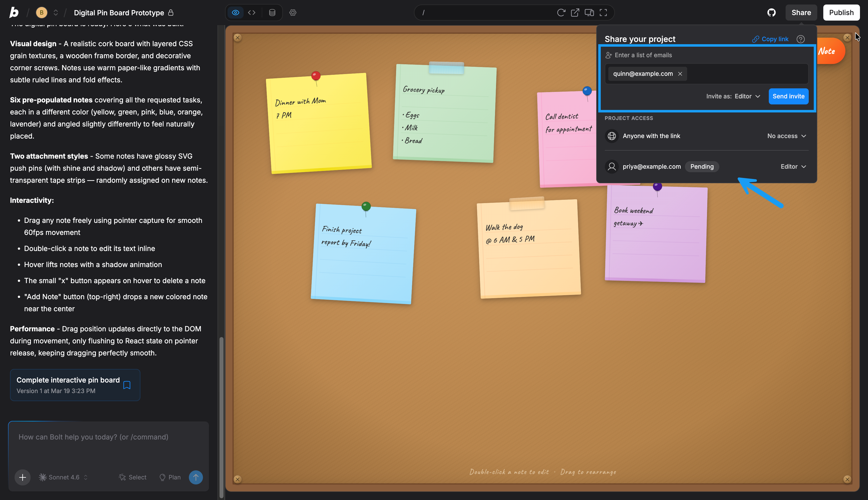Expand Sonnet 4.6 model selector
868x500 pixels.
click(x=64, y=477)
